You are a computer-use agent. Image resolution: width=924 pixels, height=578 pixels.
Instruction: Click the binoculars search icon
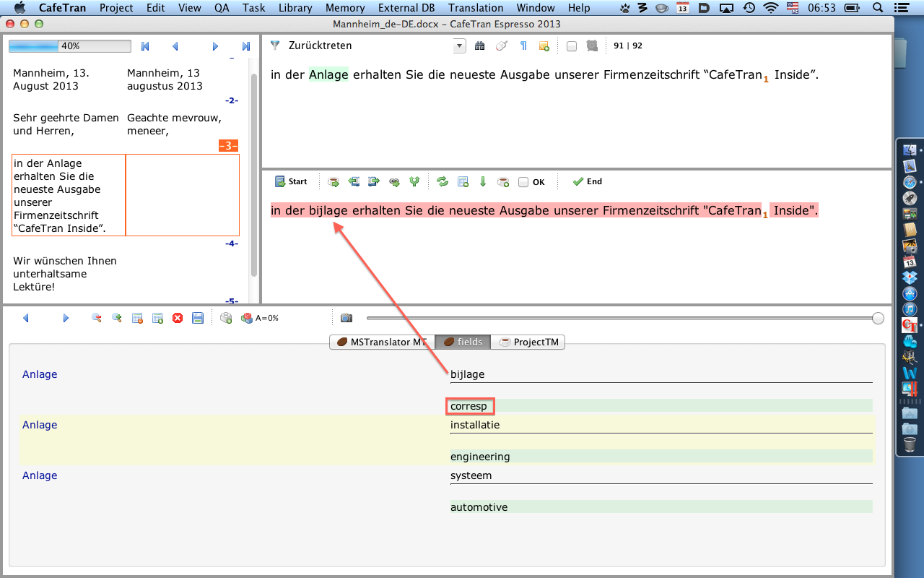coord(480,46)
